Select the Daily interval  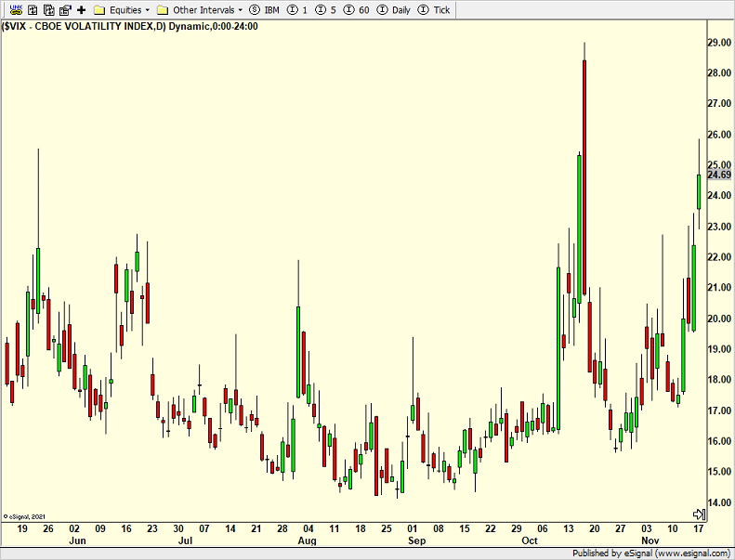coord(394,9)
